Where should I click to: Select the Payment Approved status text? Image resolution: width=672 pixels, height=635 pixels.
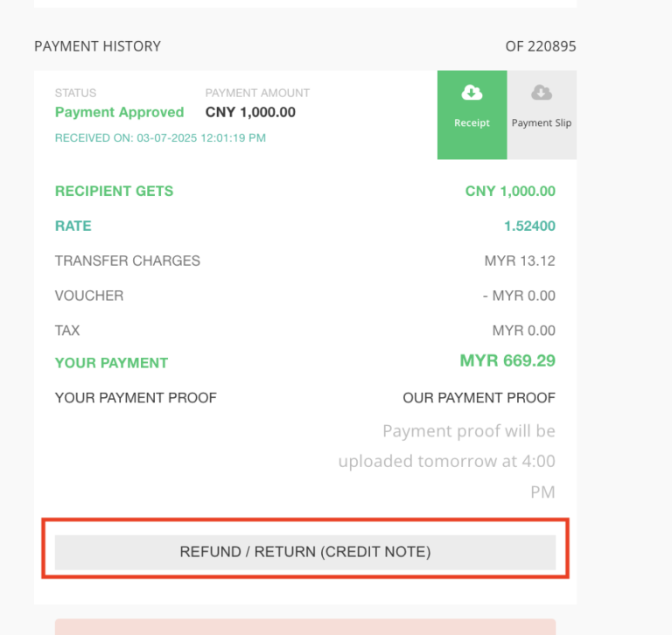tap(120, 112)
